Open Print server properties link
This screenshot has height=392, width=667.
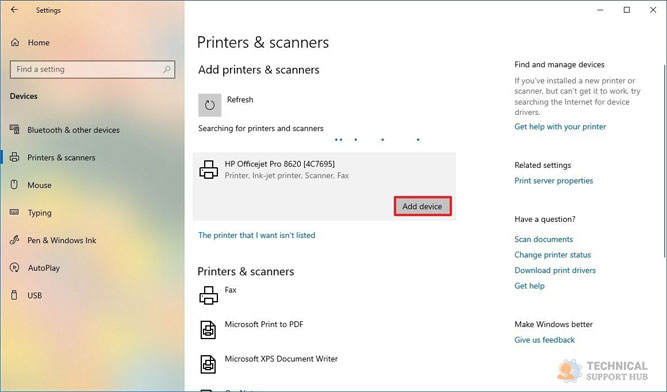(x=553, y=181)
